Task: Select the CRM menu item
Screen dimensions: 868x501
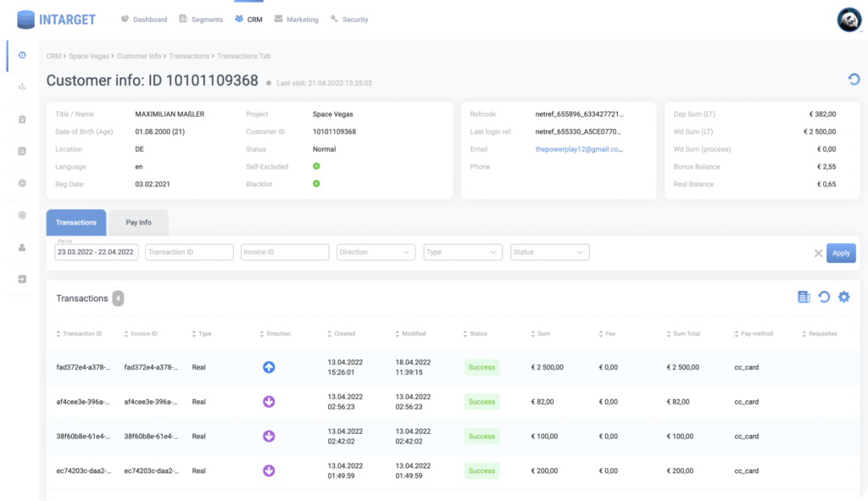Action: pyautogui.click(x=248, y=19)
